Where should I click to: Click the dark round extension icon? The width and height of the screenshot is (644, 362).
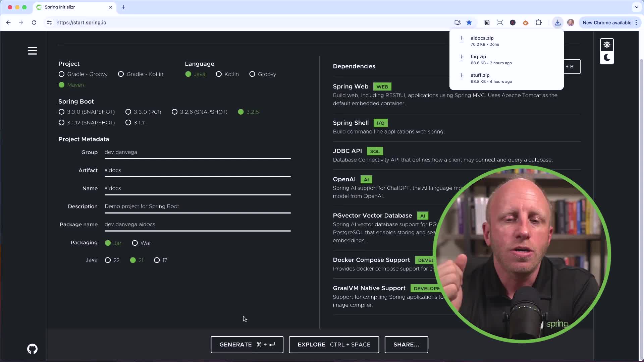click(x=513, y=22)
